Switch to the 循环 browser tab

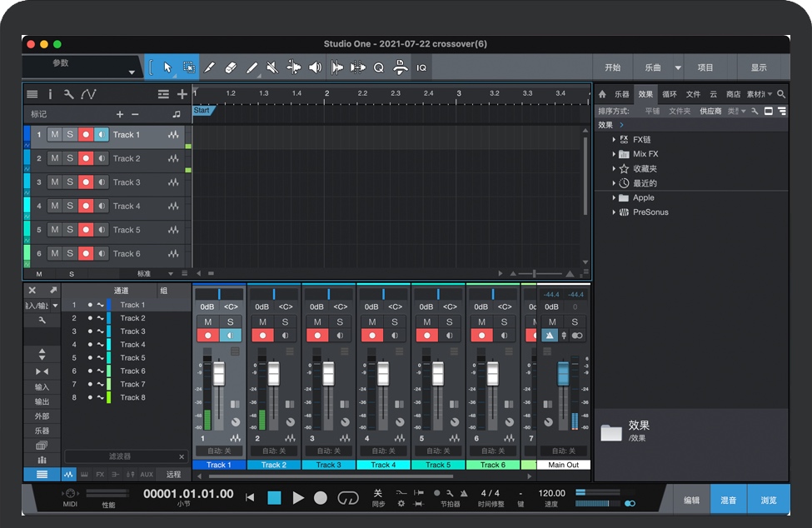pyautogui.click(x=670, y=94)
